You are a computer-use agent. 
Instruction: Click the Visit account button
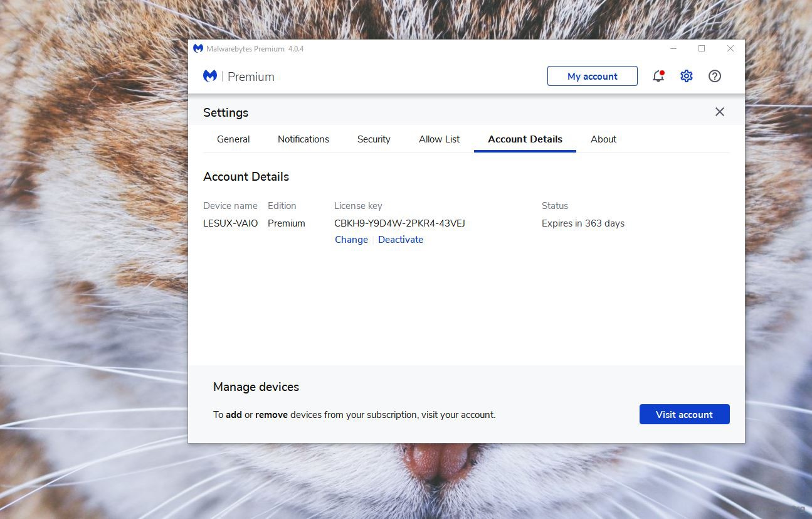pos(684,414)
